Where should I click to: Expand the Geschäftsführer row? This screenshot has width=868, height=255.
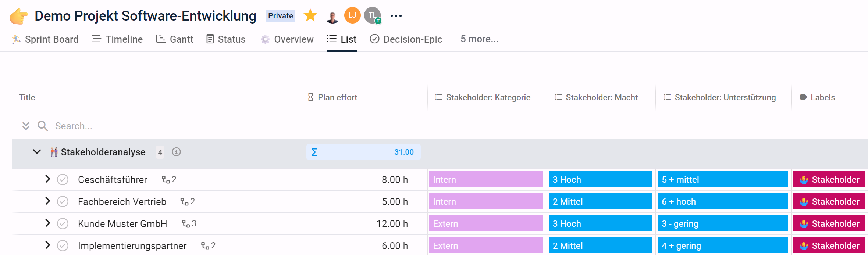47,179
